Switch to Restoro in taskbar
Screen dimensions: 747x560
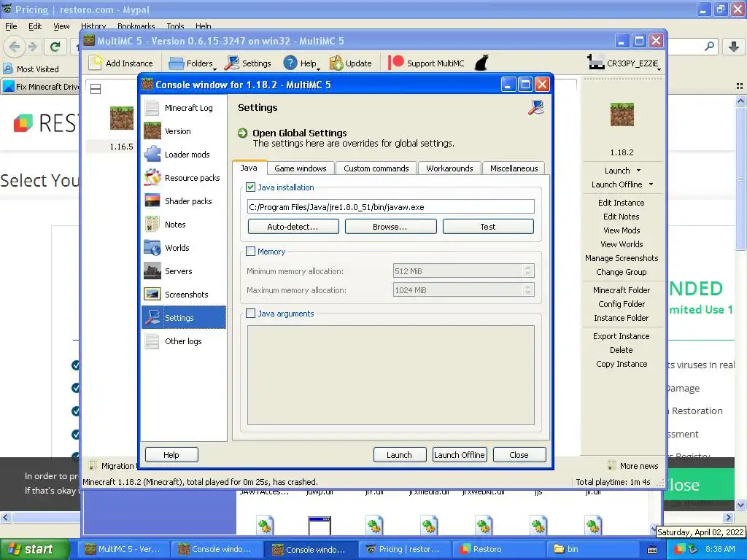(498, 549)
